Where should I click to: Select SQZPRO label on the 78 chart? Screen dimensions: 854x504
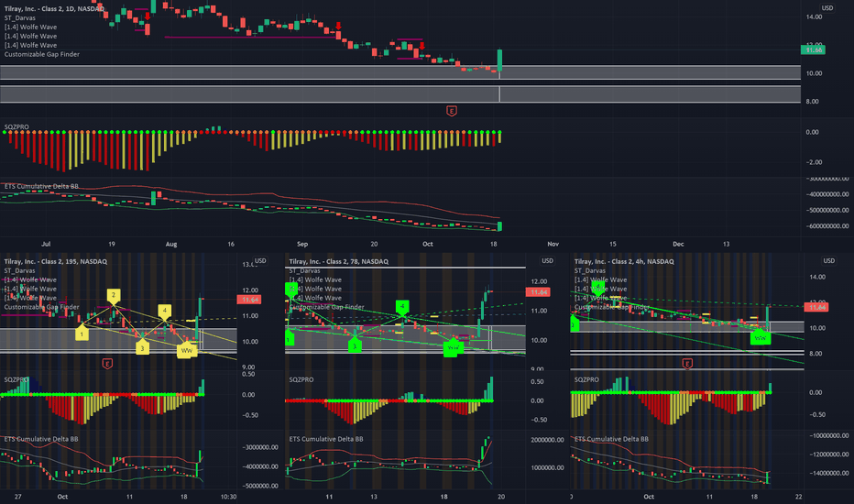301,379
